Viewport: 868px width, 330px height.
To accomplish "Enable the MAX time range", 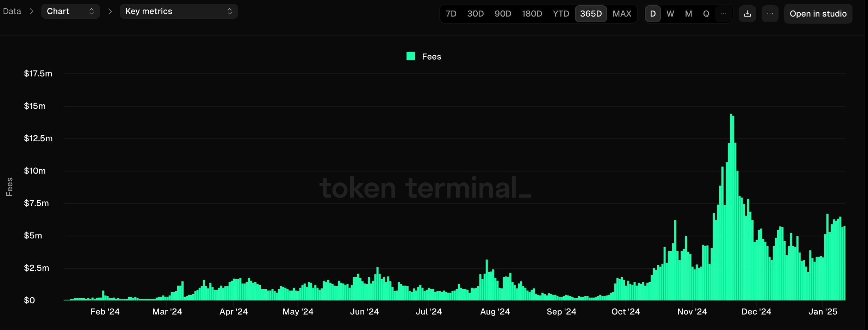I will point(622,14).
